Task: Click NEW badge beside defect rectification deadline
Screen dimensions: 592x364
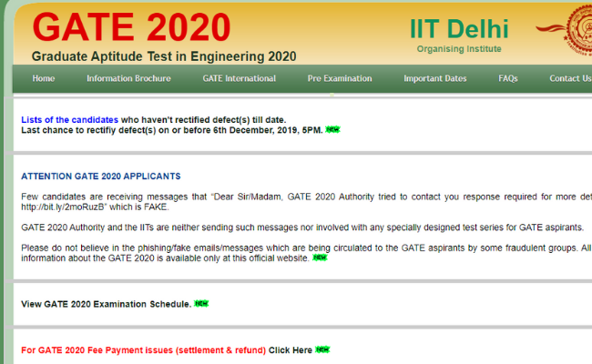Action: click(332, 131)
